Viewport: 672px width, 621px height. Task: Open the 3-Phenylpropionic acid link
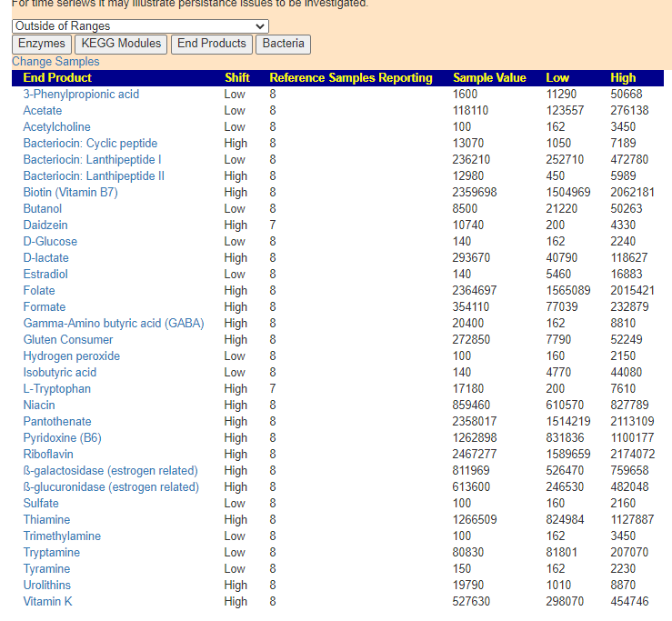pyautogui.click(x=81, y=95)
